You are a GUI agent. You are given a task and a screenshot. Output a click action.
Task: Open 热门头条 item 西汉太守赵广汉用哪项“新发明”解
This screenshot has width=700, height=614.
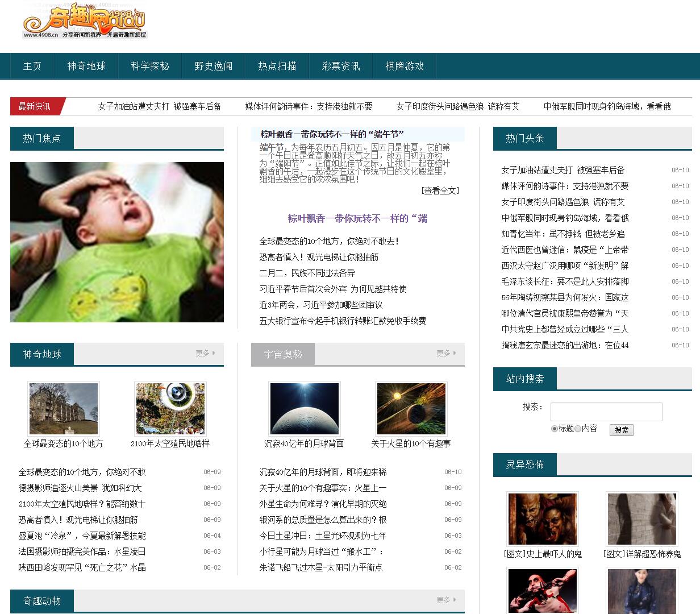pyautogui.click(x=565, y=265)
